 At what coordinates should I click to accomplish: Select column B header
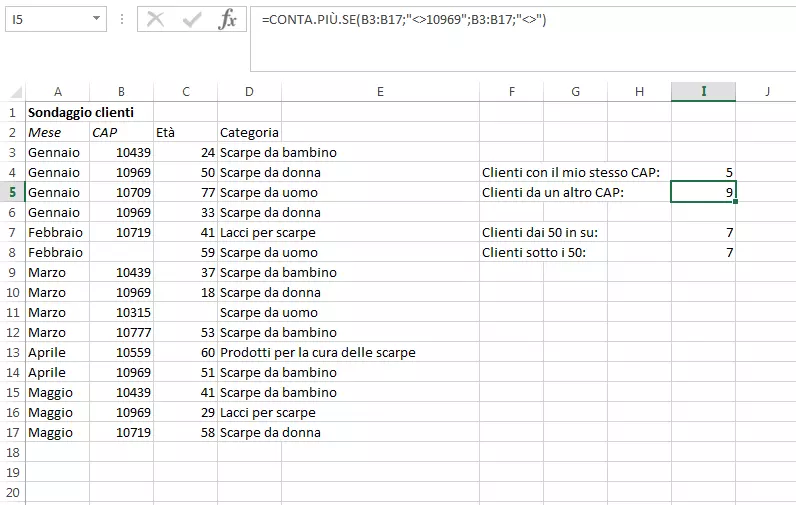[121, 92]
